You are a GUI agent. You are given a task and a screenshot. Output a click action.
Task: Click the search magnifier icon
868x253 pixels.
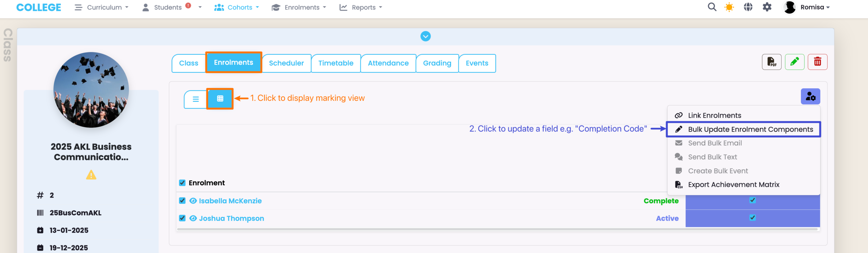712,7
